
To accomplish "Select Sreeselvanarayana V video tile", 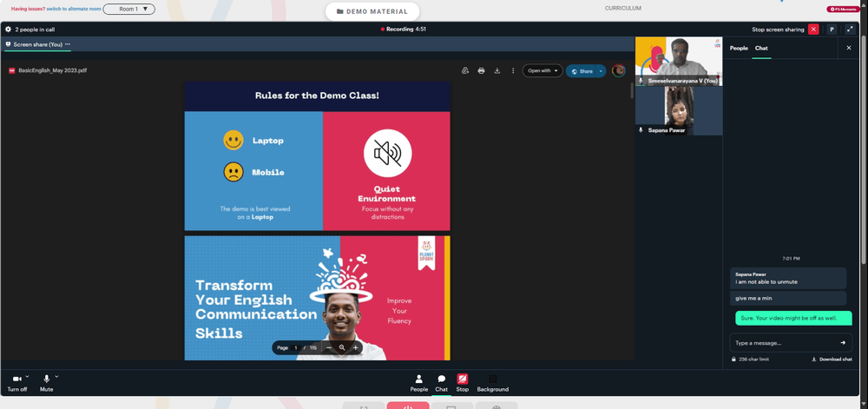I will 679,61.
